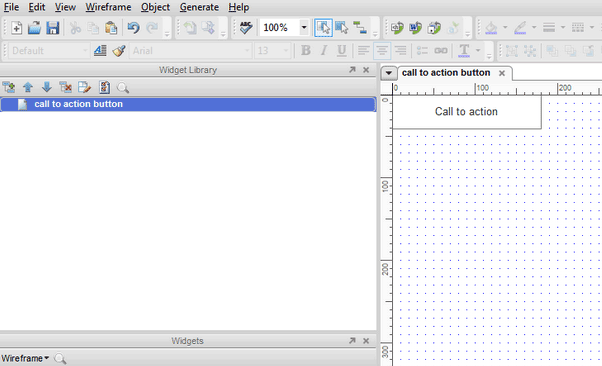
Task: Open the Wireframe menu
Action: pos(108,7)
